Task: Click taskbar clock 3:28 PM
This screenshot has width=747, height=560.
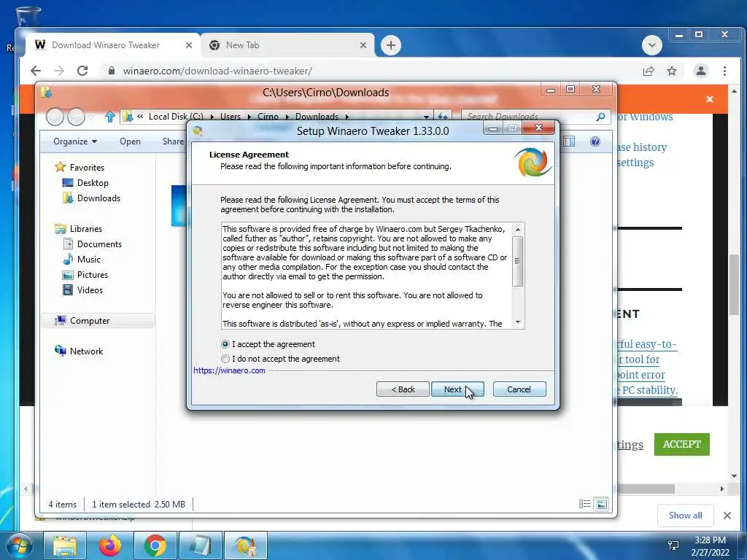Action: point(710,540)
